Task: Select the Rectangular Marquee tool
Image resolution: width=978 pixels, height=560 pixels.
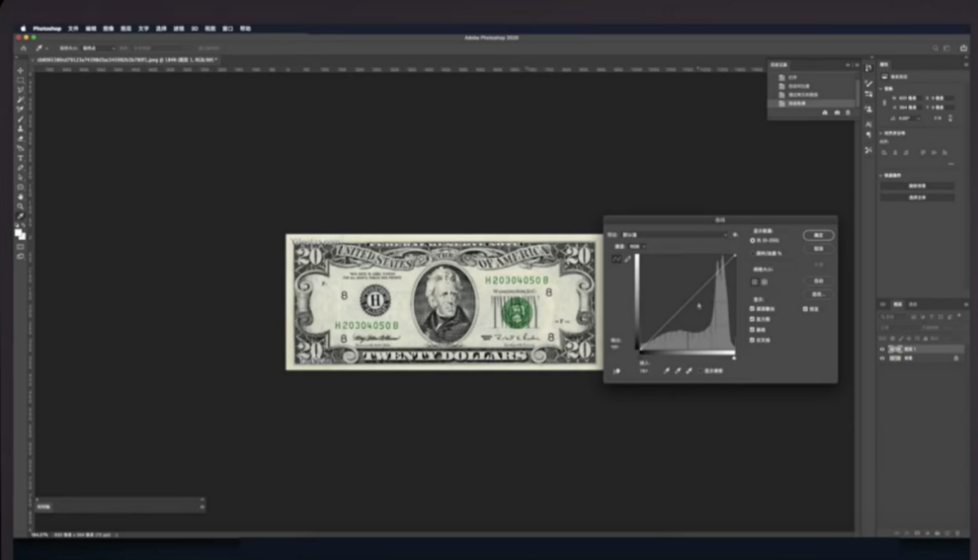Action: click(20, 80)
